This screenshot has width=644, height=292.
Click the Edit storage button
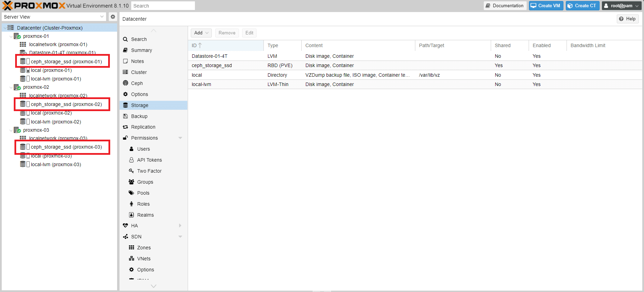(x=249, y=33)
